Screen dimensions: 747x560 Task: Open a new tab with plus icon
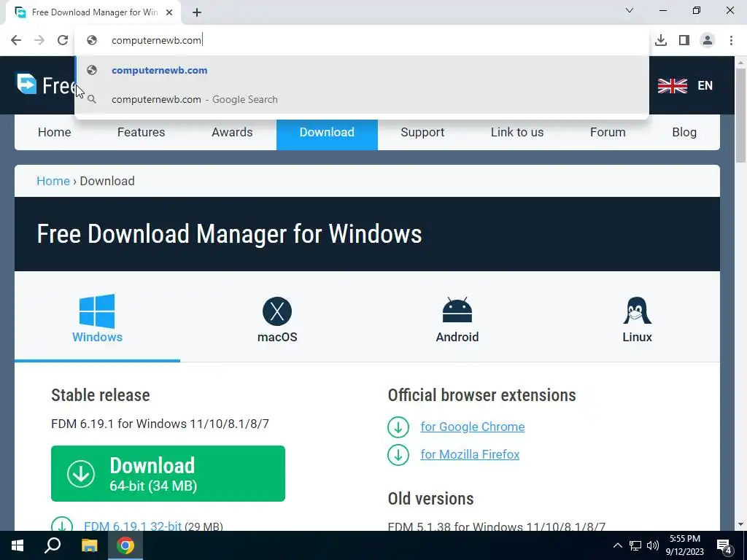pyautogui.click(x=197, y=12)
